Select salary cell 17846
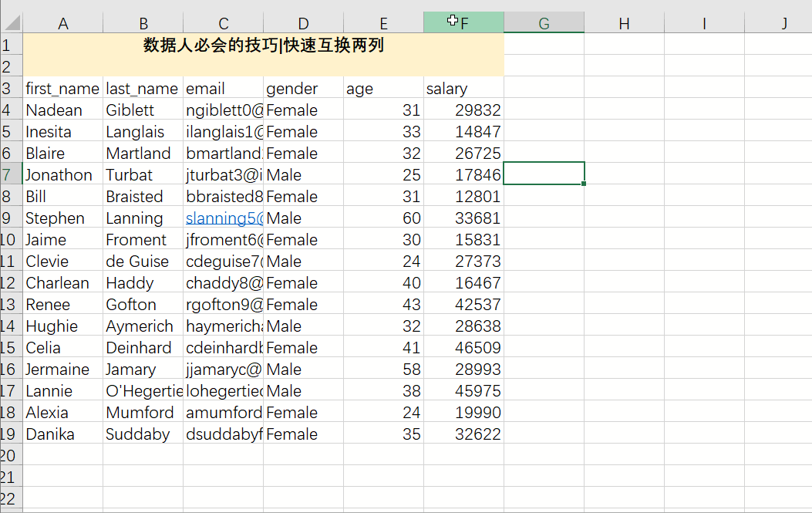 pyautogui.click(x=464, y=174)
